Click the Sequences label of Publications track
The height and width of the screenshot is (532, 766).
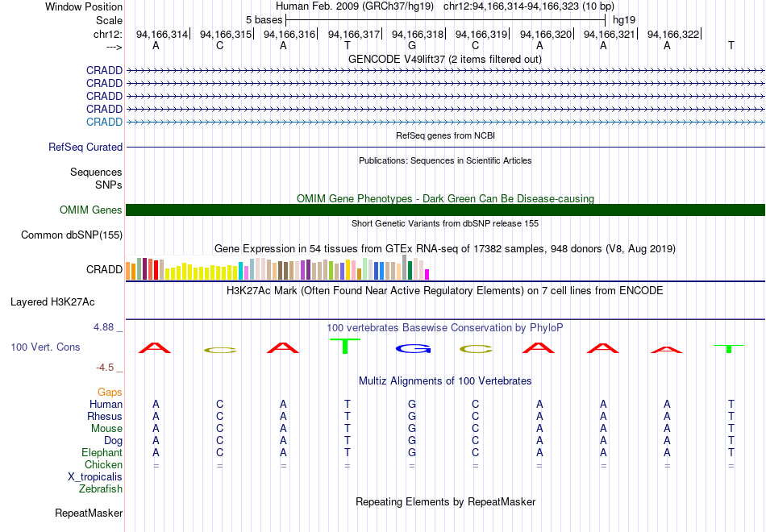point(96,172)
